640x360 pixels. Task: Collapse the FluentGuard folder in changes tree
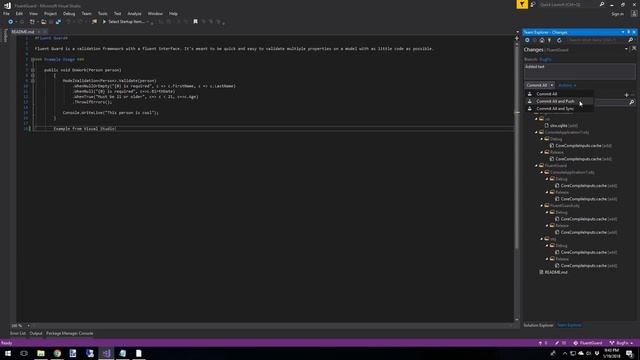[x=537, y=166]
